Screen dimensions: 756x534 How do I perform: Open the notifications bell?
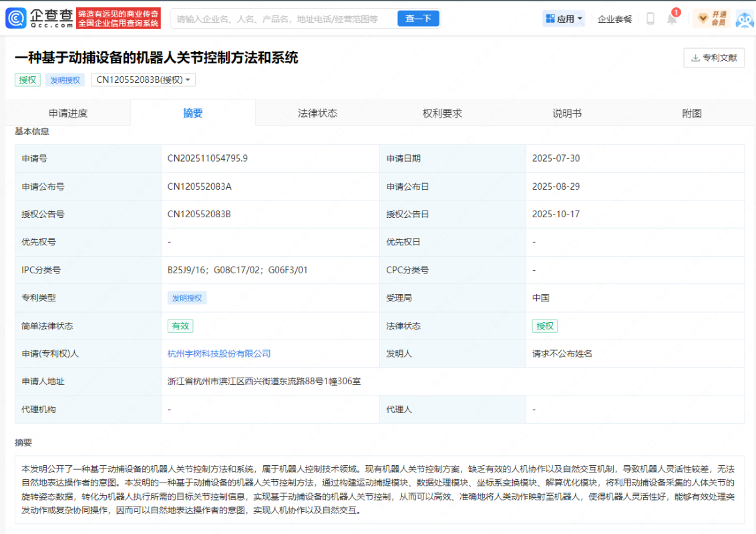[672, 19]
